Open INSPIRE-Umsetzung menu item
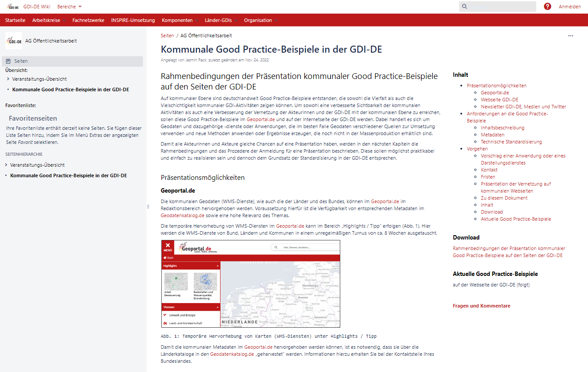 coord(133,20)
